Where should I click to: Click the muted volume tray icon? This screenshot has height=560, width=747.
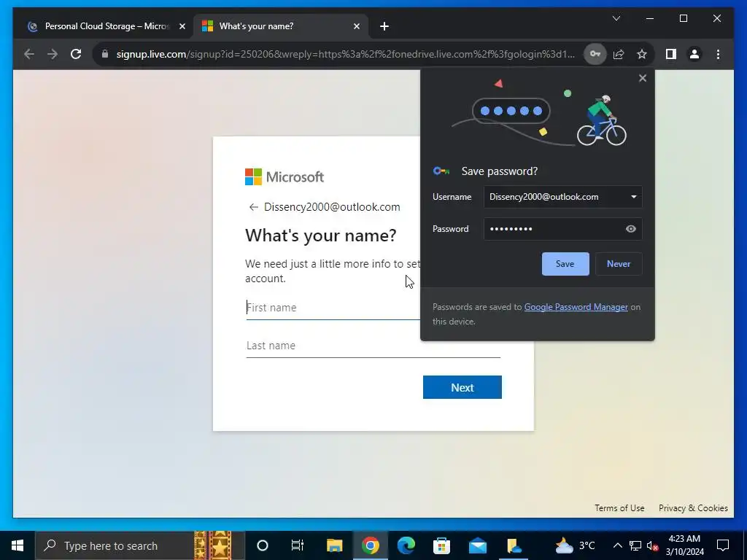click(x=652, y=545)
